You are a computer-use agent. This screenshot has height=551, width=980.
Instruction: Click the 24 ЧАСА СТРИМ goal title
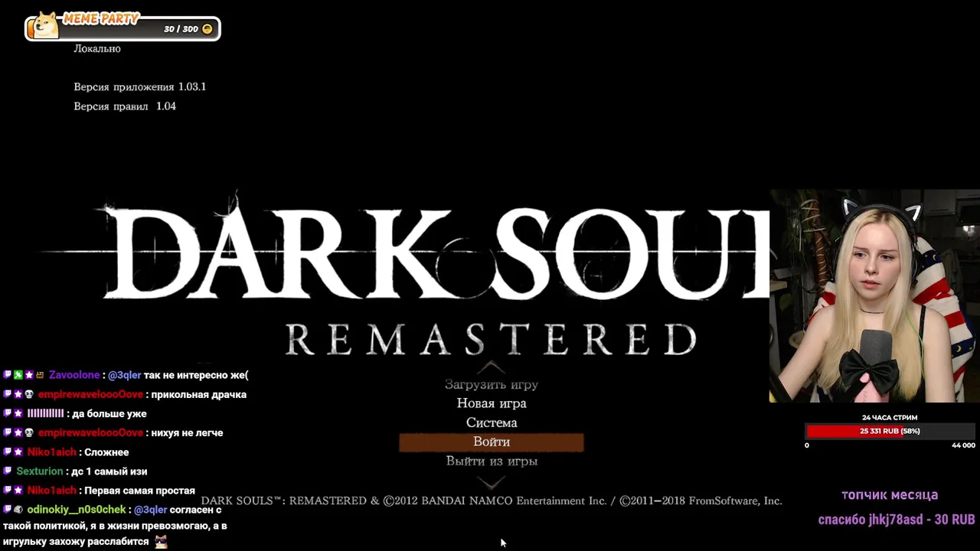tap(890, 418)
